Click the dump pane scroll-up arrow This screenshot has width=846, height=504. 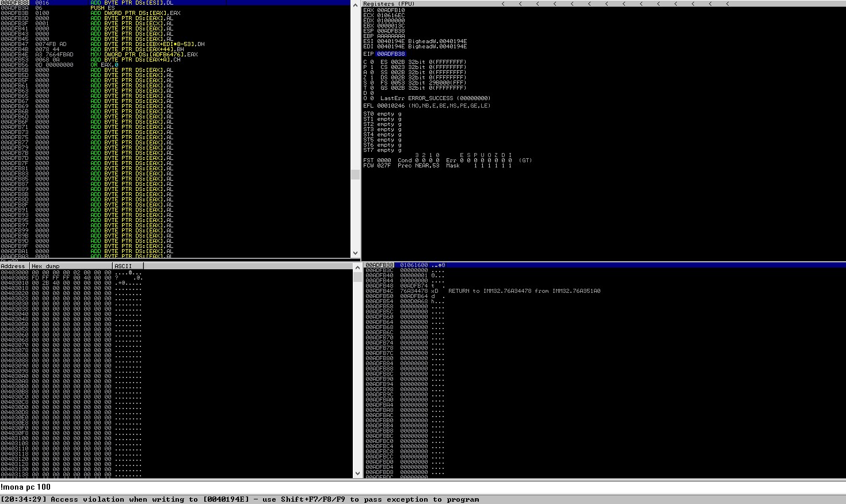pyautogui.click(x=357, y=268)
